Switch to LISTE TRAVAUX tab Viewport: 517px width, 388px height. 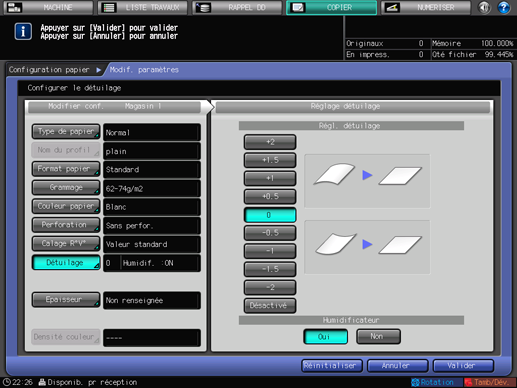tap(143, 7)
